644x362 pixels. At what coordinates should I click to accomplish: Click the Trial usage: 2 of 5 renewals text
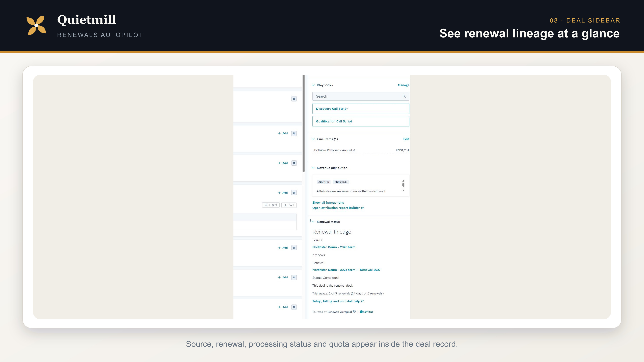[x=348, y=294]
